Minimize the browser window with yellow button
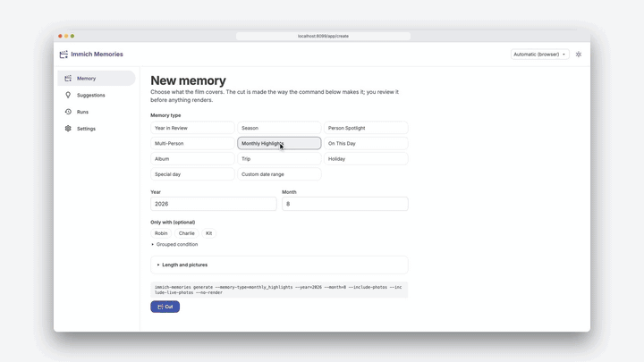The image size is (644, 362). (x=66, y=36)
